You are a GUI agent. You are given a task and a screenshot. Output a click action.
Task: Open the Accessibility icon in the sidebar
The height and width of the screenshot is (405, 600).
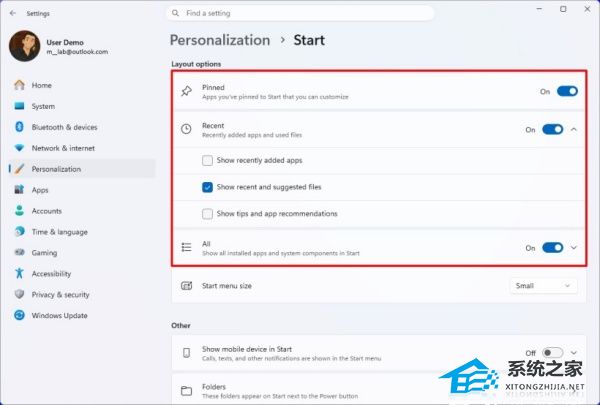[19, 273]
